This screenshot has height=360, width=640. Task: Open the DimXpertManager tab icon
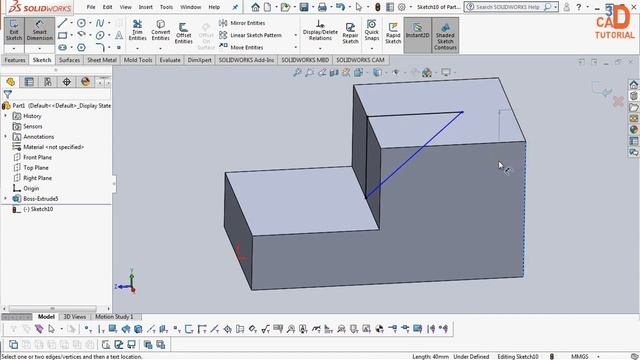point(67,82)
